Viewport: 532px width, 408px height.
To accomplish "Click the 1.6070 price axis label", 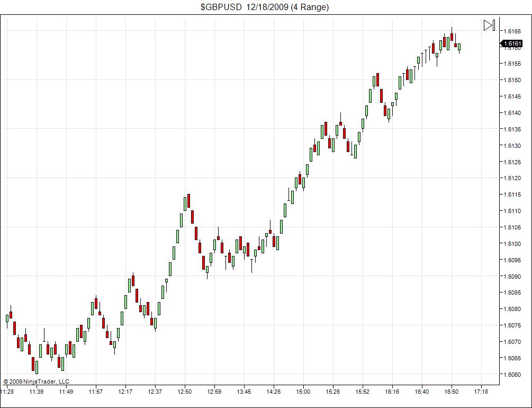I will [512, 342].
